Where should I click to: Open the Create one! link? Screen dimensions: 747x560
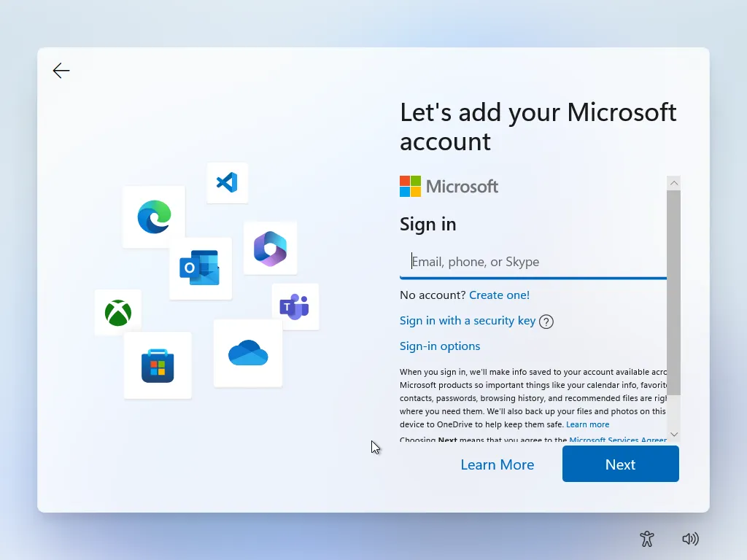500,295
